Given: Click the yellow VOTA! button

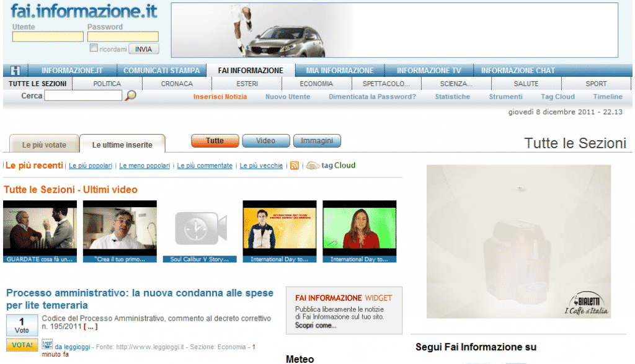Looking at the screenshot, I should click(22, 345).
